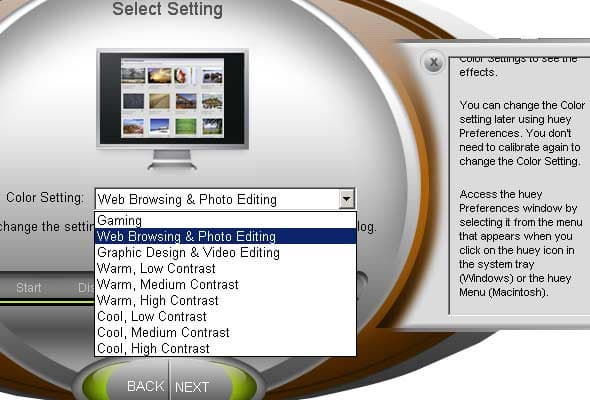The image size is (590, 400).
Task: Choose Gaming from the color setting list
Action: [x=225, y=220]
